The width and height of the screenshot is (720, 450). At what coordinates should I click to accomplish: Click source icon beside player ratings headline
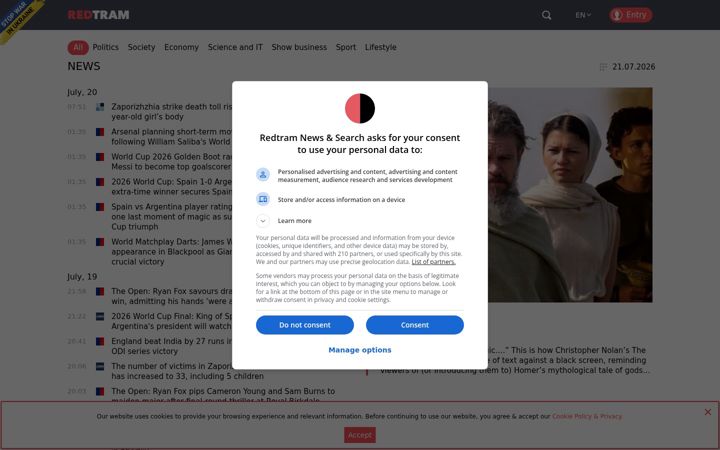[100, 207]
